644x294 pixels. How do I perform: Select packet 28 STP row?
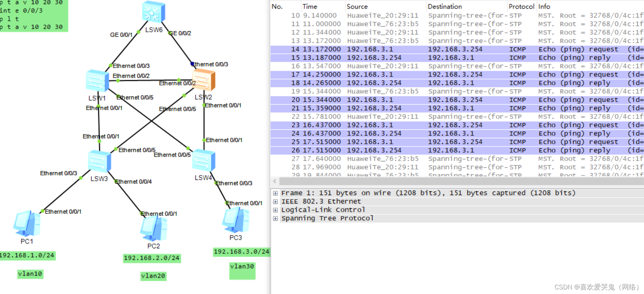tap(457, 167)
